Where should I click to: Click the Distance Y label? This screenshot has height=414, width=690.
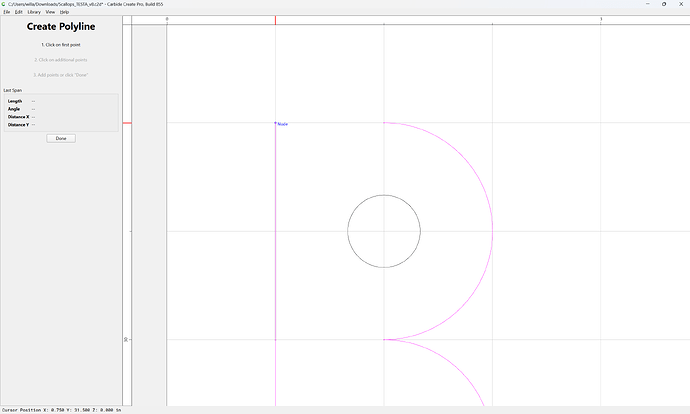[x=18, y=125]
